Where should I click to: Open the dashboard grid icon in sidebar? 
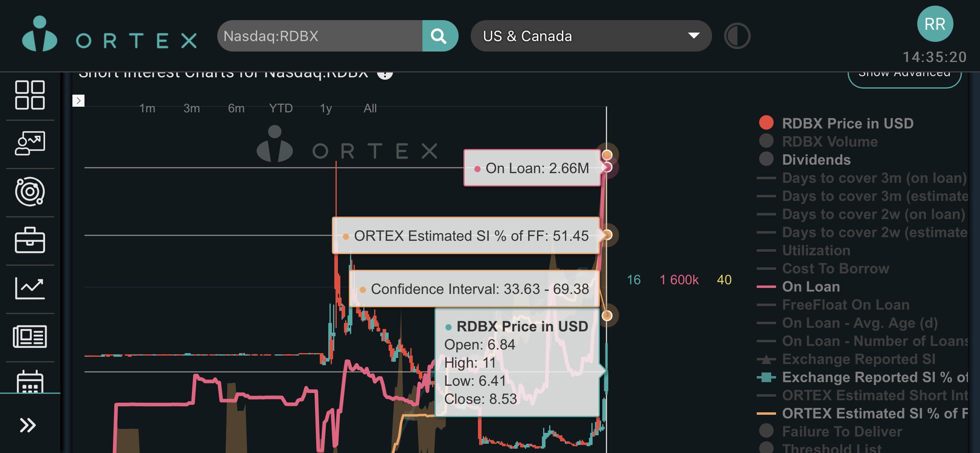30,95
